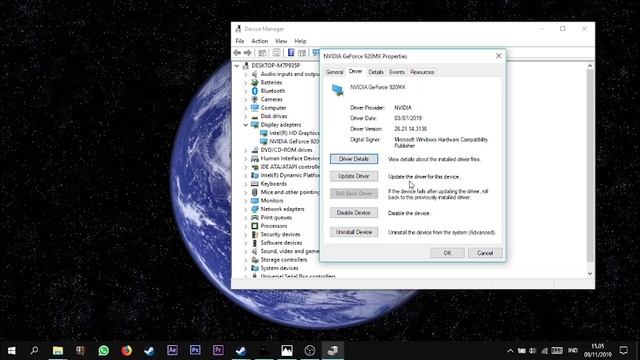Click the Batteries category icon
The image size is (640, 360).
pos(255,82)
